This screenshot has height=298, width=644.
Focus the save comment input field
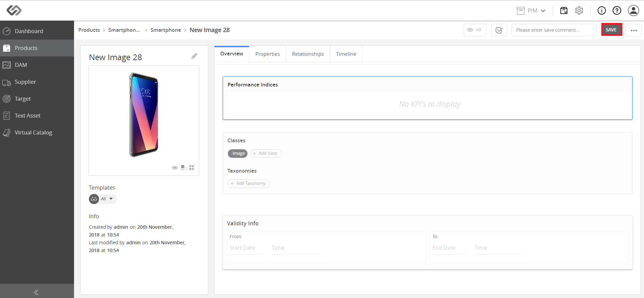pos(554,30)
